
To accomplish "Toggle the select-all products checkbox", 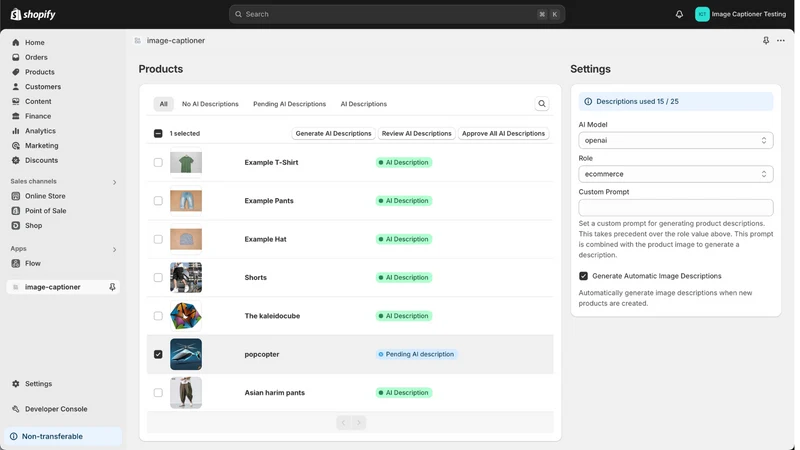I will (x=158, y=133).
